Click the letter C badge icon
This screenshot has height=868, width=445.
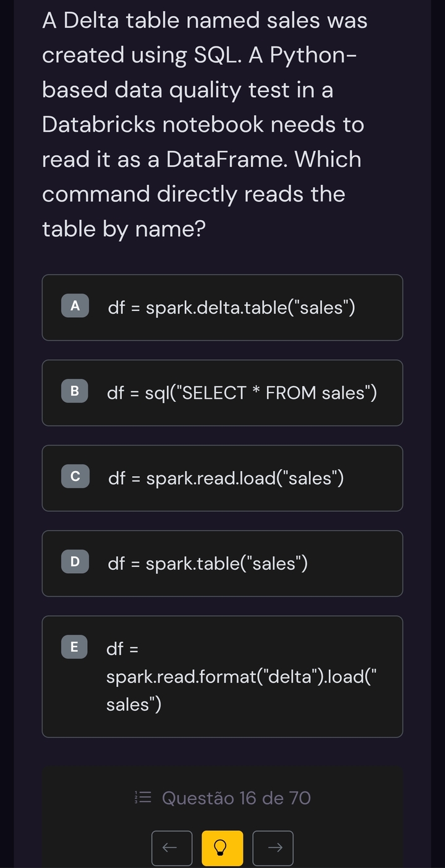pos(75,477)
